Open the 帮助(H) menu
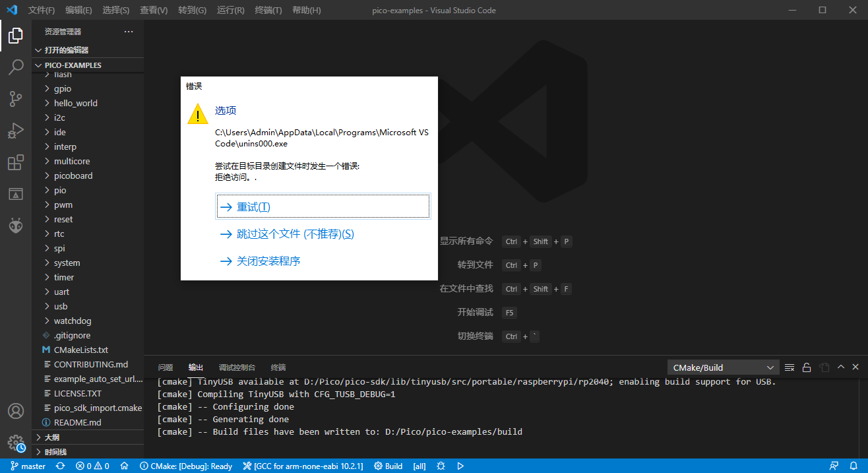 [x=306, y=11]
